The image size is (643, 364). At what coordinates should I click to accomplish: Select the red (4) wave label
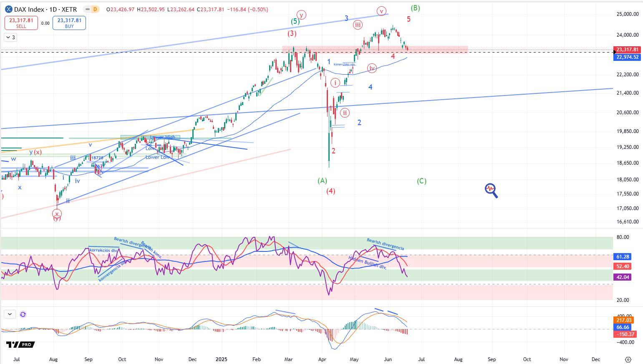(x=331, y=191)
